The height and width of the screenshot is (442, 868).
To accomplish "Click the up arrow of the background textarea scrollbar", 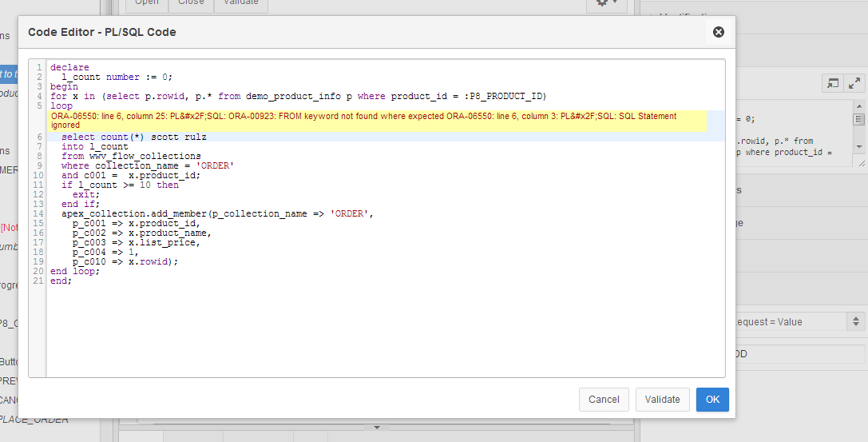I will pos(859,106).
